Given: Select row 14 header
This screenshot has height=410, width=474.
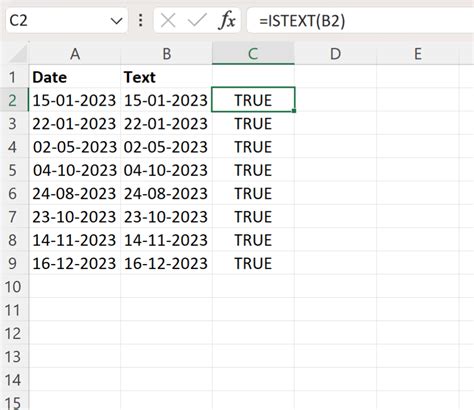Looking at the screenshot, I should point(13,380).
